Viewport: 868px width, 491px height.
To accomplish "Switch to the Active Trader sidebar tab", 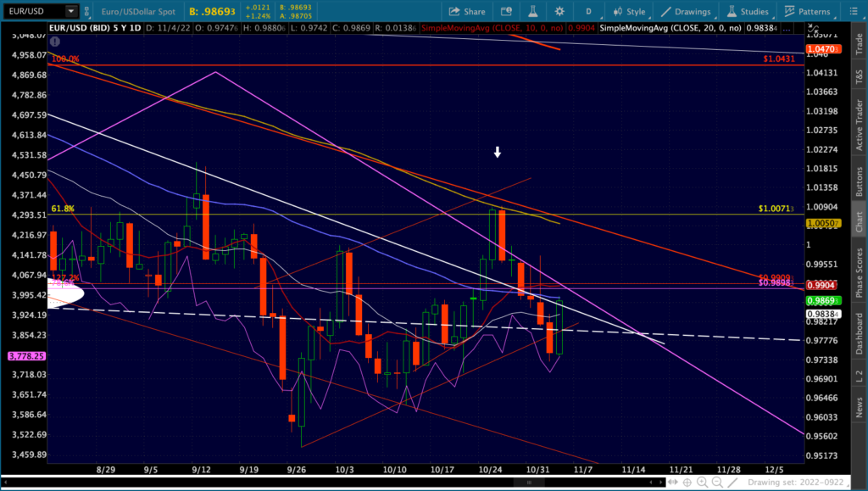I will tap(860, 125).
